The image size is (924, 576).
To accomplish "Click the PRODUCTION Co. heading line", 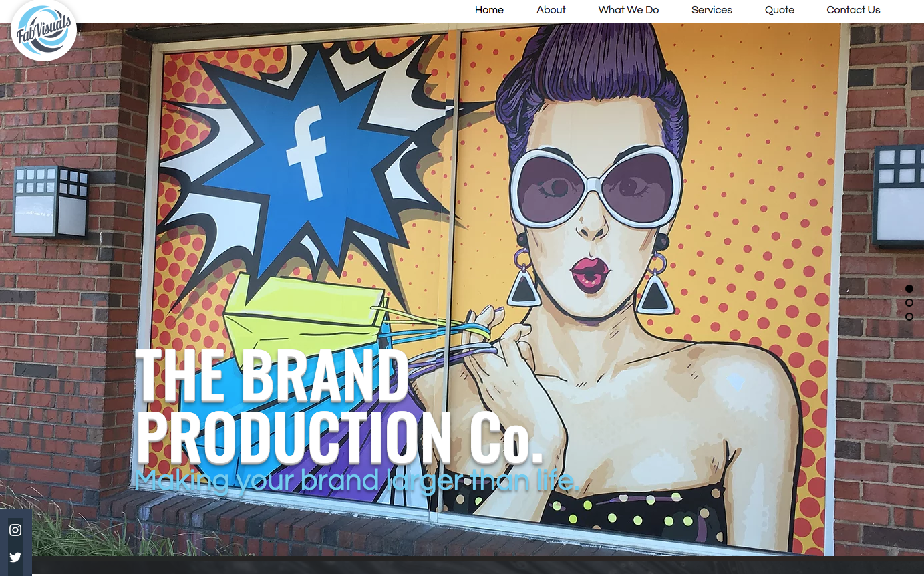I will (x=339, y=436).
